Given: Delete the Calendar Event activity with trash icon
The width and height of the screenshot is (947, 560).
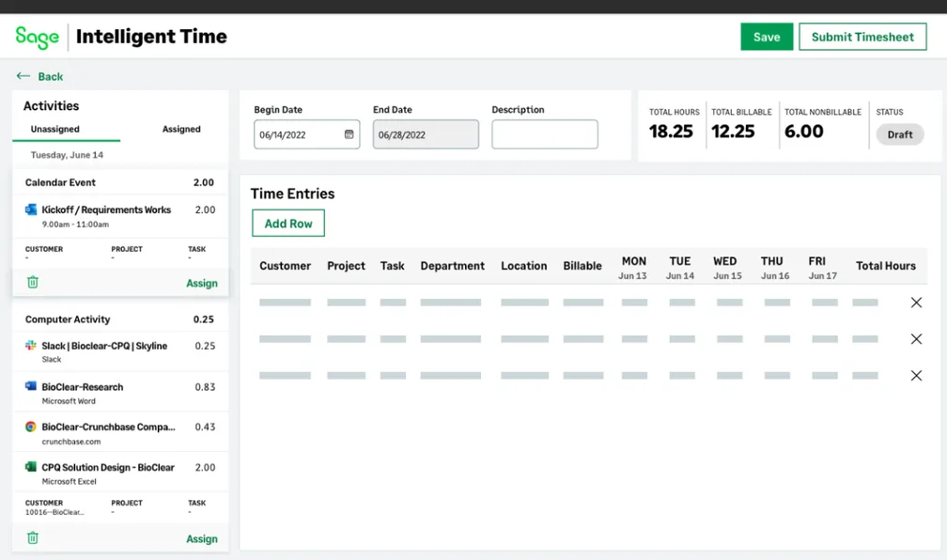Looking at the screenshot, I should (x=33, y=282).
